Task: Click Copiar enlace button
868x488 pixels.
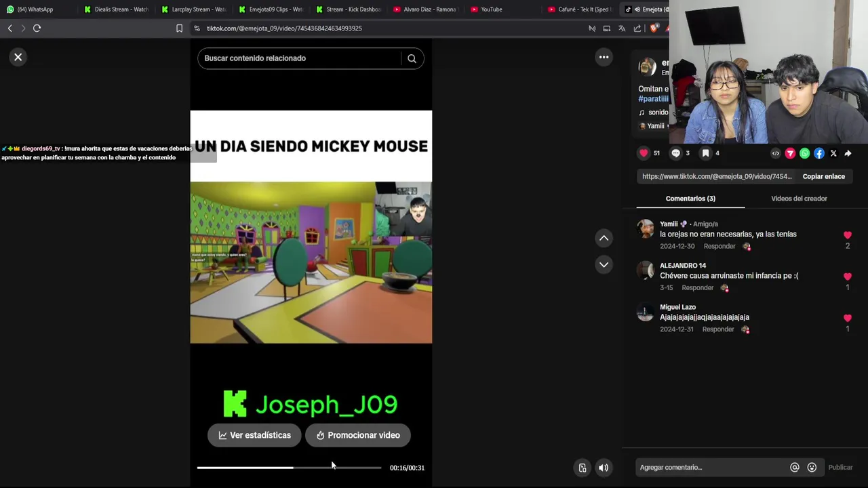Action: coord(823,176)
